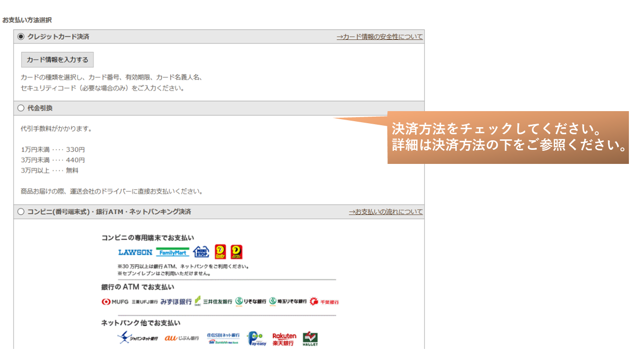Click the 1万円未満 330円 fee line
The width and height of the screenshot is (644, 362).
pyautogui.click(x=53, y=150)
